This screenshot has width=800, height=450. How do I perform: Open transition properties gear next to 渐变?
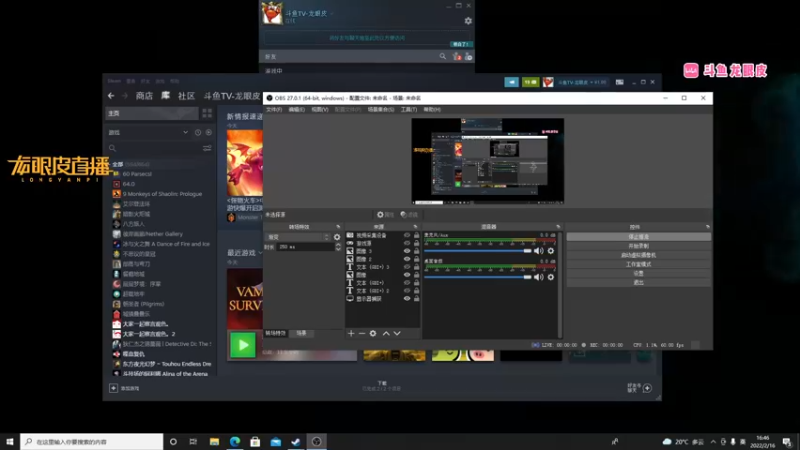pyautogui.click(x=337, y=237)
